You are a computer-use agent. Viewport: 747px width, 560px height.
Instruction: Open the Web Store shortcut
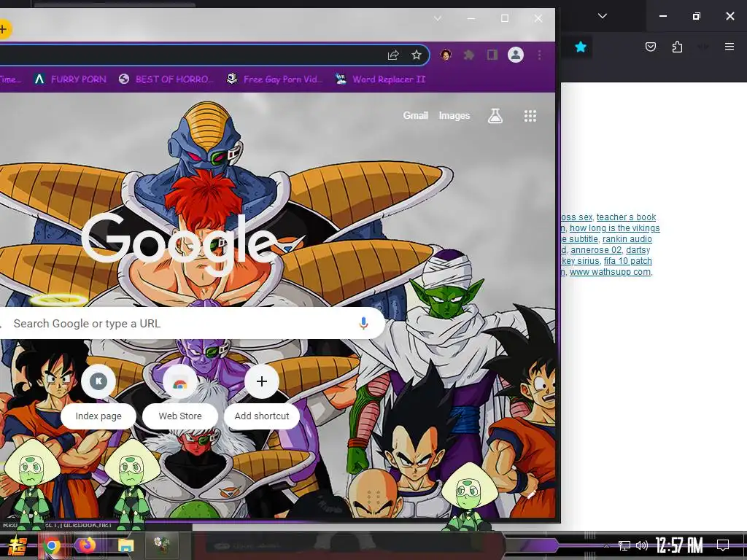click(x=180, y=397)
